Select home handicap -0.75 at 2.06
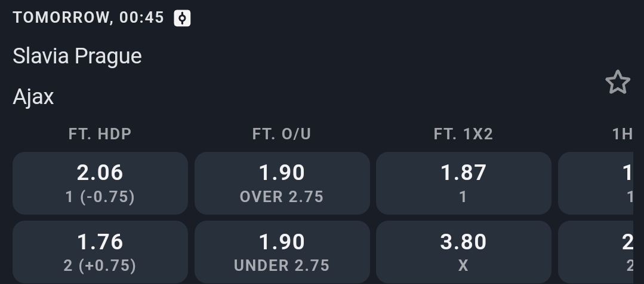Image resolution: width=644 pixels, height=284 pixels. [100, 182]
